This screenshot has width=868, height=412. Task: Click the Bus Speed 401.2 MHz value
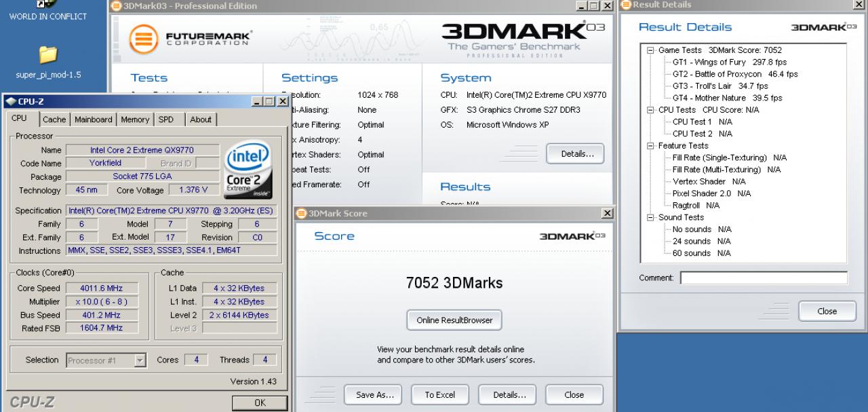pyautogui.click(x=102, y=315)
